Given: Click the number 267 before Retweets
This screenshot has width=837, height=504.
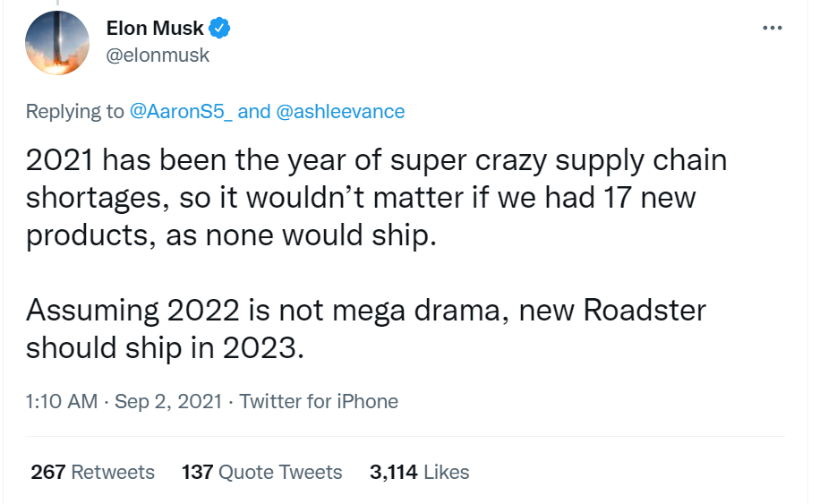Looking at the screenshot, I should point(48,472).
